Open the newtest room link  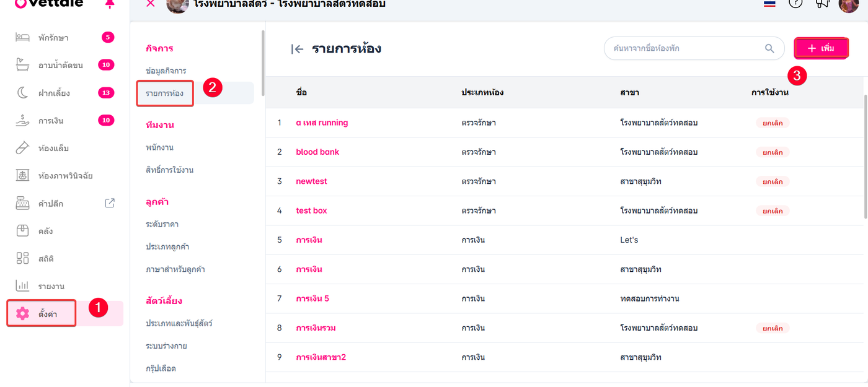[311, 181]
